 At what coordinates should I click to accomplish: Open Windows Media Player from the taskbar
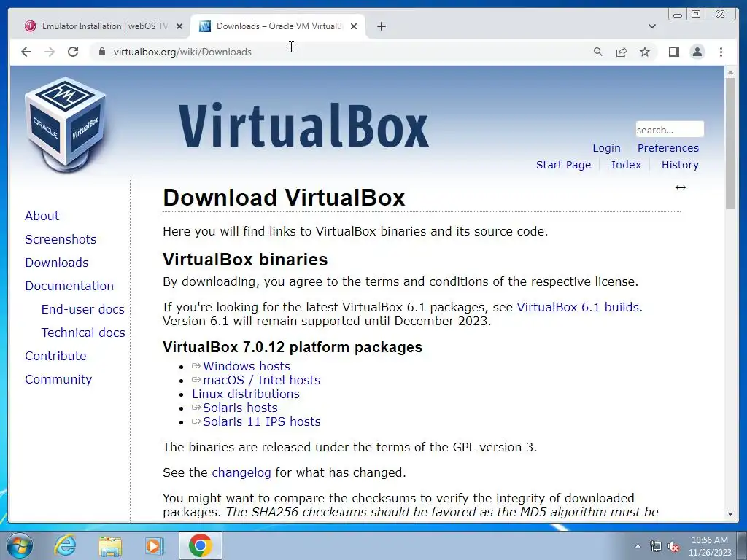[155, 545]
